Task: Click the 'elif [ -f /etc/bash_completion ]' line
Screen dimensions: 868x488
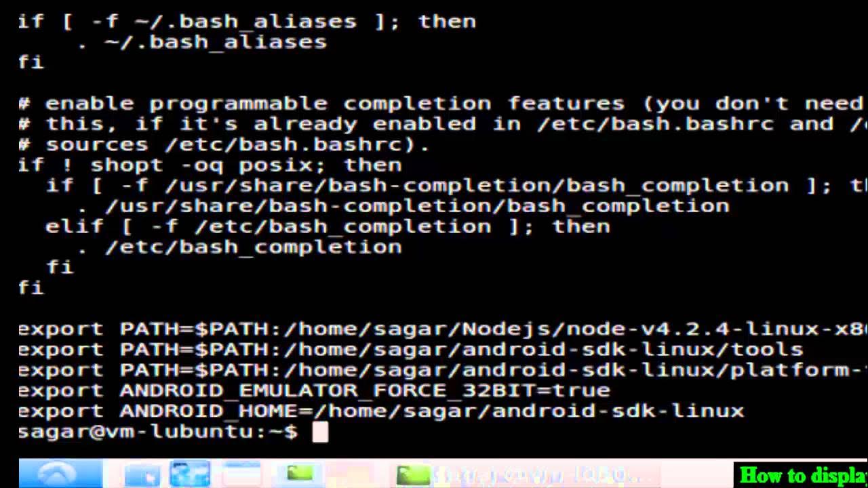Action: [x=328, y=226]
